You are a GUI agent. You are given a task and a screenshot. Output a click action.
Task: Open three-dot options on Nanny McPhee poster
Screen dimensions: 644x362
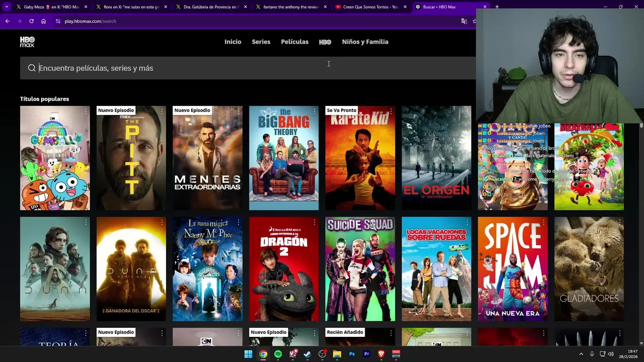point(238,222)
